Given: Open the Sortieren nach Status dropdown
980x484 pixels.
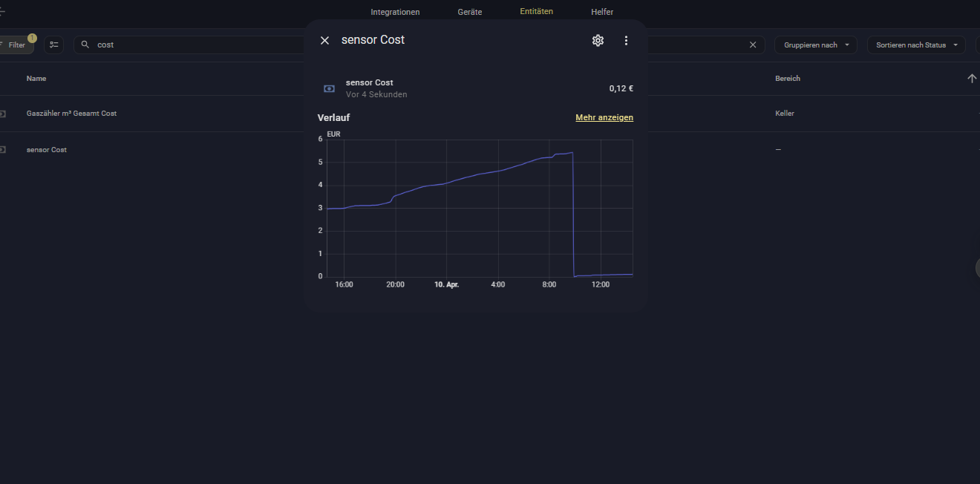Looking at the screenshot, I should pyautogui.click(x=916, y=45).
